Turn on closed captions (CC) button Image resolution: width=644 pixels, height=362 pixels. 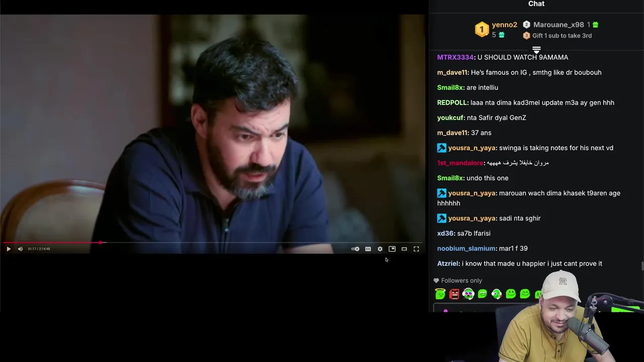[368, 249]
